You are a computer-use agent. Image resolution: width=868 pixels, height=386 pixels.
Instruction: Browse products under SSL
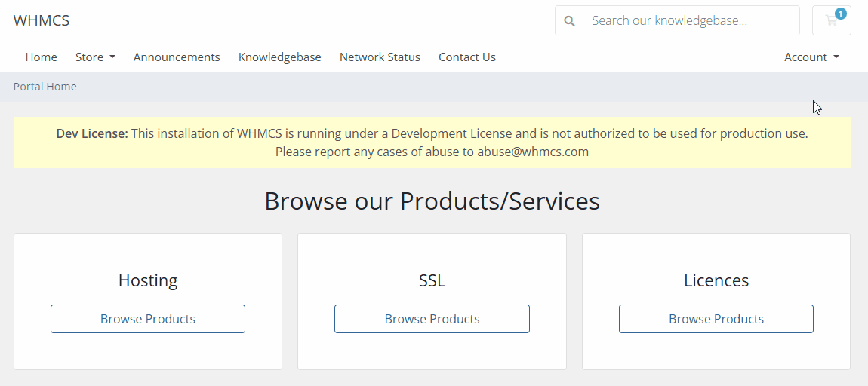432,319
